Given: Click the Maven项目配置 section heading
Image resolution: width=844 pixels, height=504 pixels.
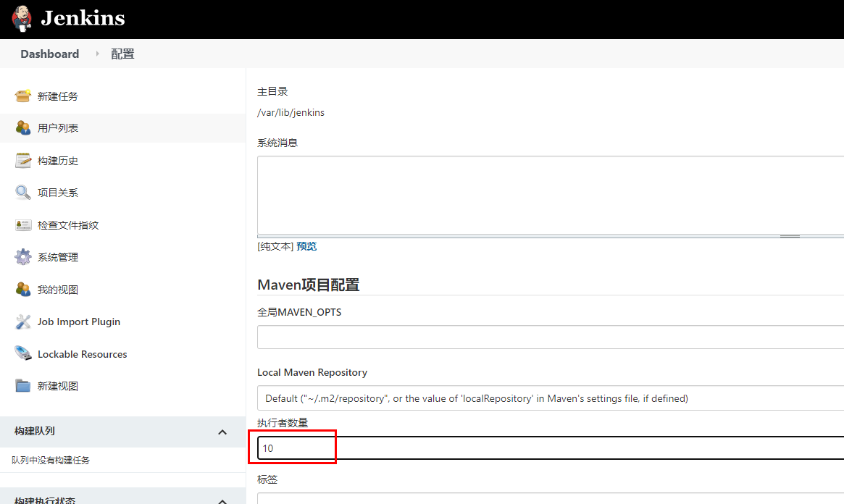Looking at the screenshot, I should [309, 285].
